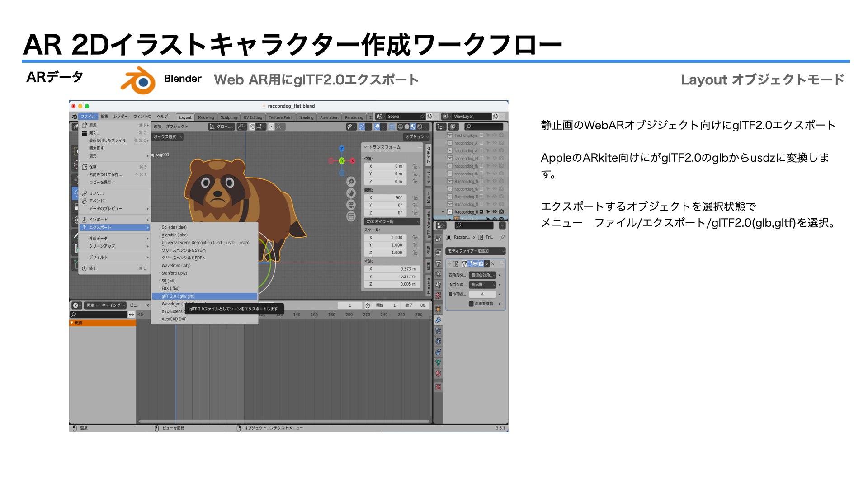Viewport: 868px width, 488px height.
Task: Select material preview shading icon
Action: (413, 127)
